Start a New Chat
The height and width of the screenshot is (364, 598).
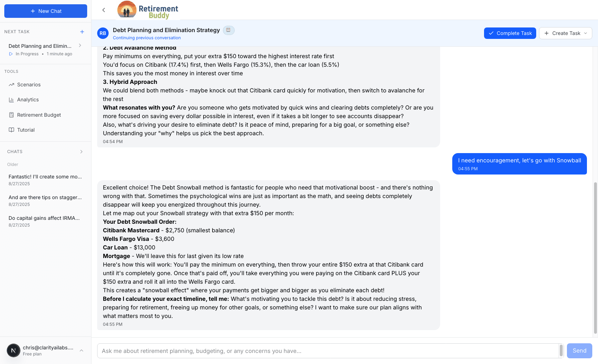[46, 11]
